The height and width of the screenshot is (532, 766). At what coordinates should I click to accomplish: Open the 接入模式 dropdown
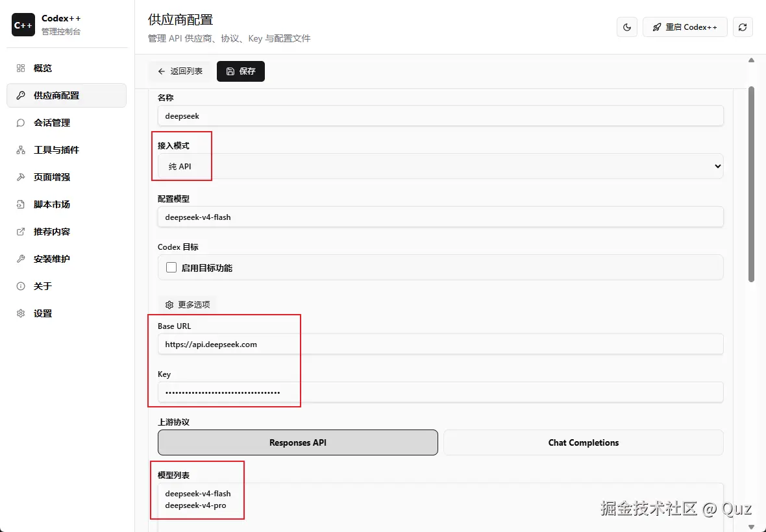[x=440, y=167]
